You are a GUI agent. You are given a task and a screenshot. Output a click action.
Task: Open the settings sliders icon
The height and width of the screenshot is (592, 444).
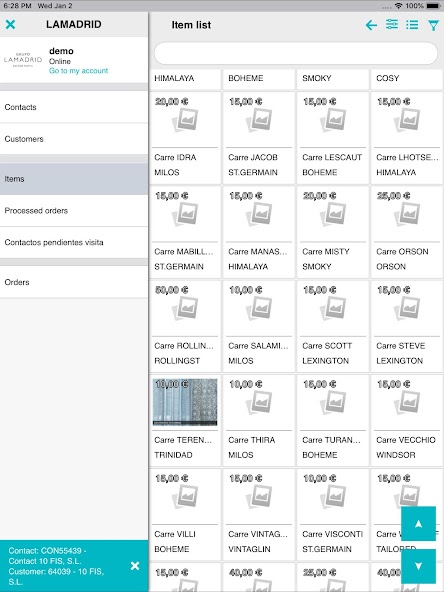392,25
